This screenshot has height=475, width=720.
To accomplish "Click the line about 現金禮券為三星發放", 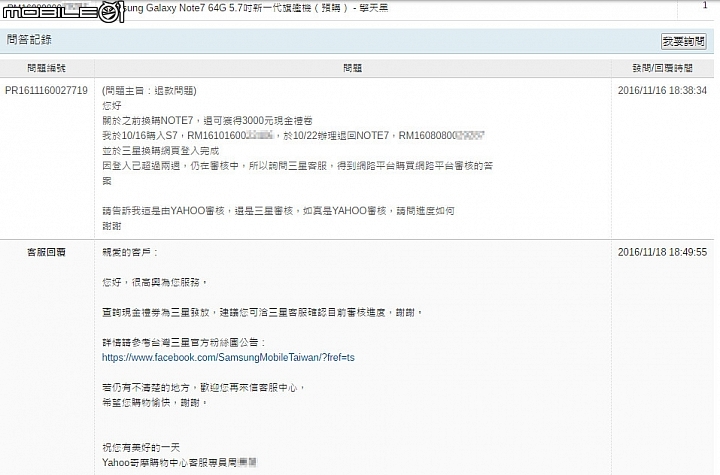I will (262, 312).
